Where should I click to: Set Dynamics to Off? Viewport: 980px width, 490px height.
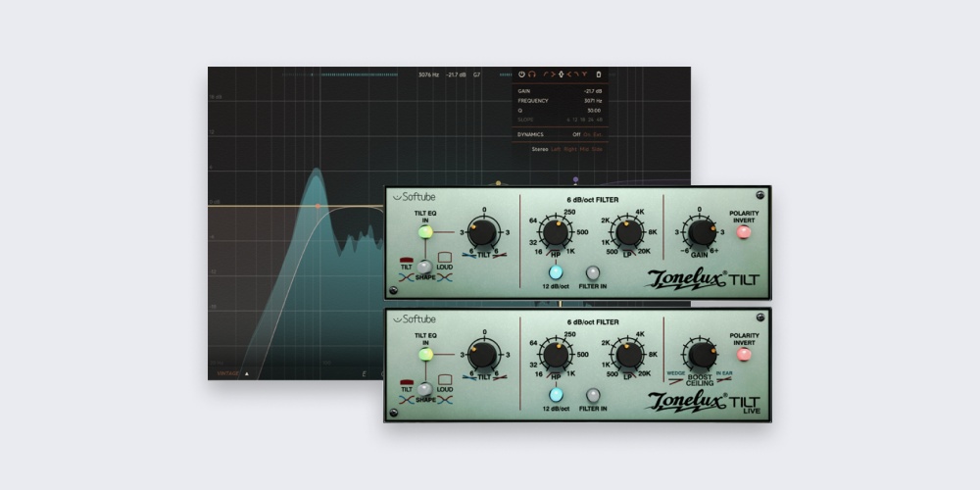click(x=576, y=134)
